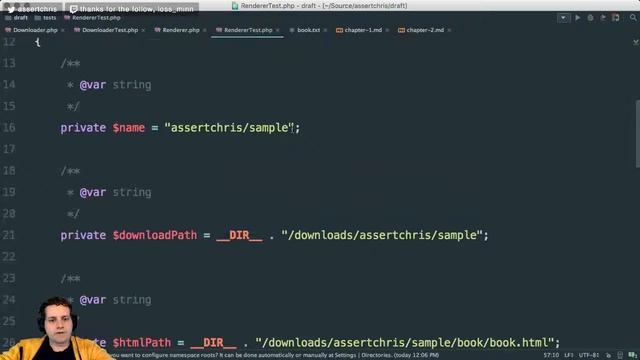The image size is (640, 360).
Task: Click line number 22 in the gutter
Action: click(x=9, y=257)
